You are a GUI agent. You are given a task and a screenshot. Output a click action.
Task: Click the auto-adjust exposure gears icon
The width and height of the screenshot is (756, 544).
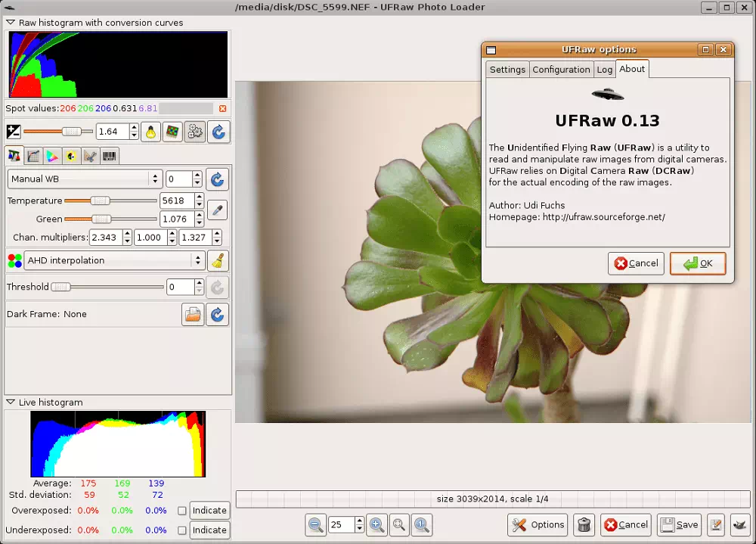tap(195, 132)
